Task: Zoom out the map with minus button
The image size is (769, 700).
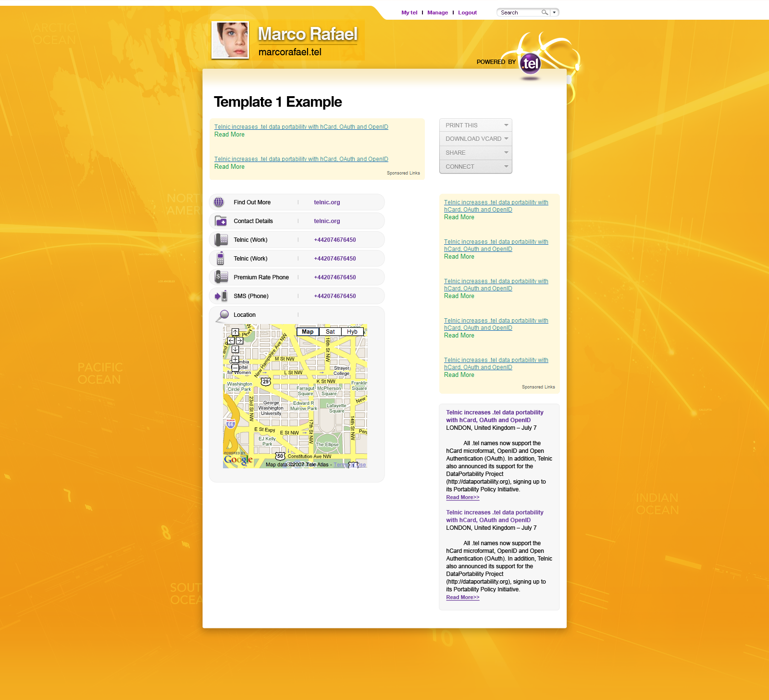Action: click(235, 367)
